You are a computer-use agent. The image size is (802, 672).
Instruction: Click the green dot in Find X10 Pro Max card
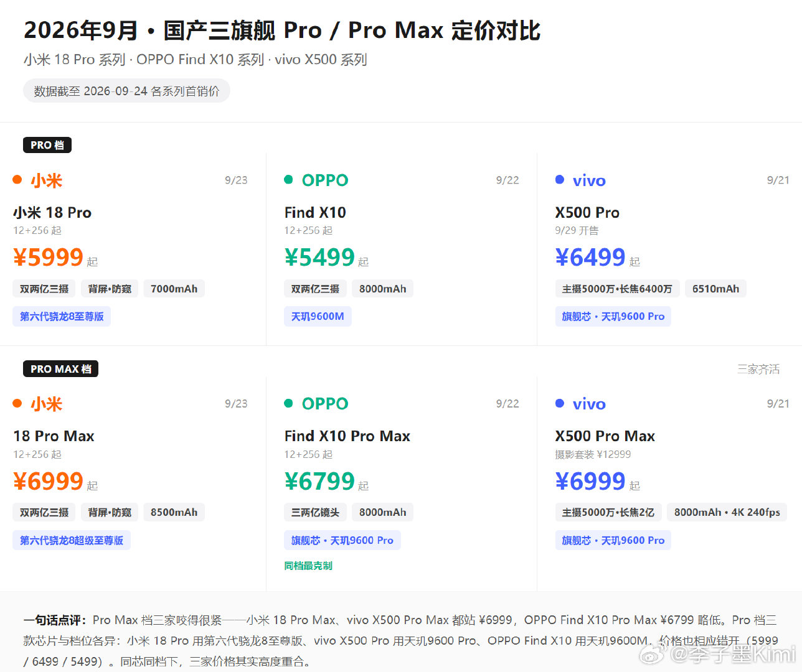click(x=288, y=403)
